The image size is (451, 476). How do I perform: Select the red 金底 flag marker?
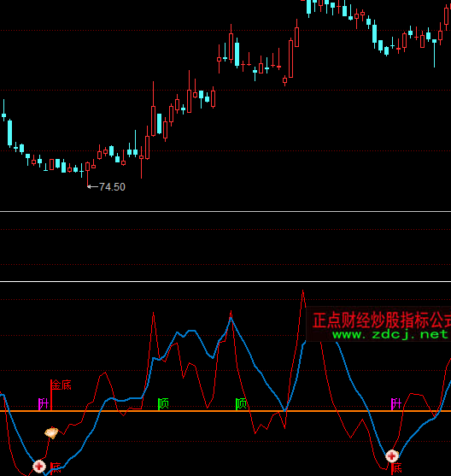click(61, 394)
